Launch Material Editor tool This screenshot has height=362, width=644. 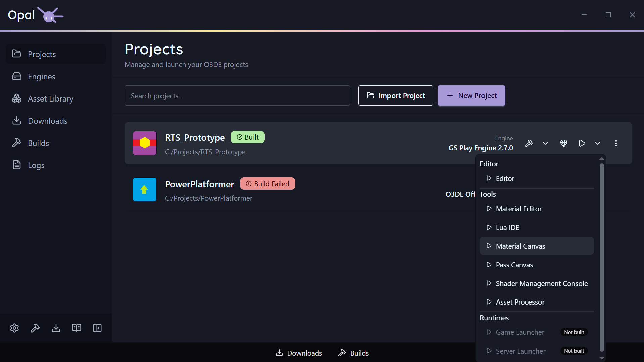pyautogui.click(x=537, y=209)
